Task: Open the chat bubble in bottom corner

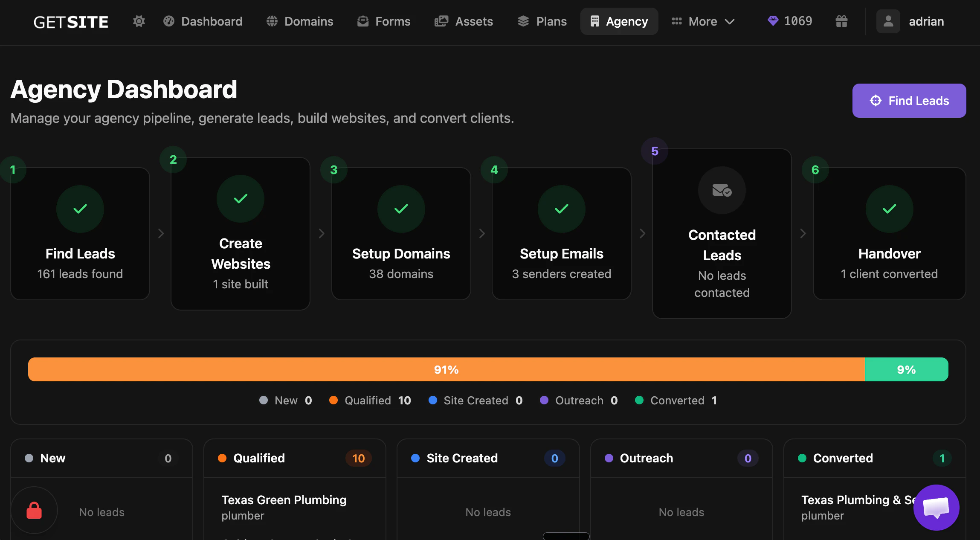Action: click(x=936, y=508)
